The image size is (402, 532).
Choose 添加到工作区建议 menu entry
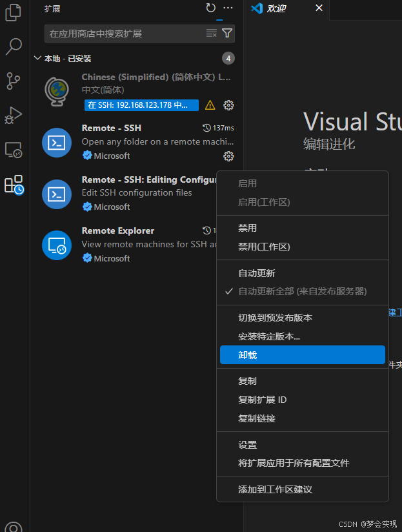click(303, 489)
